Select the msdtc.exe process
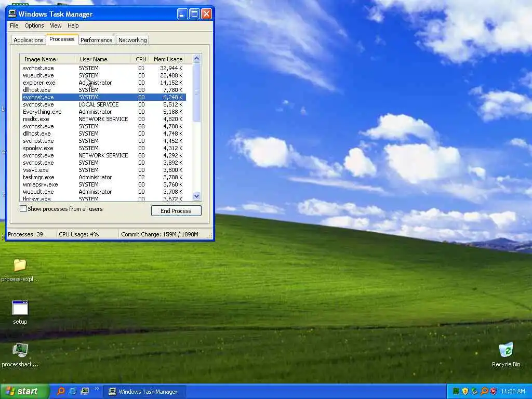The image size is (532, 399). pos(104,119)
